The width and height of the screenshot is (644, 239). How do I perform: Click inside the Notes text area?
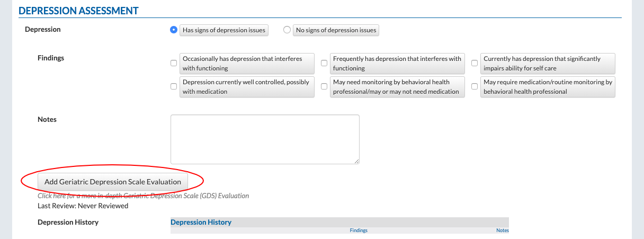pos(265,139)
